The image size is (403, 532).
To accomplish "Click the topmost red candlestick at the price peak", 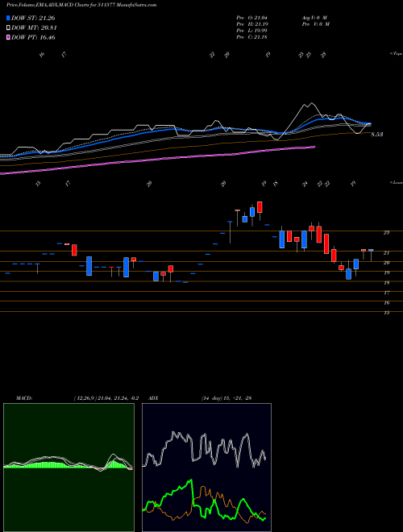I will click(260, 207).
